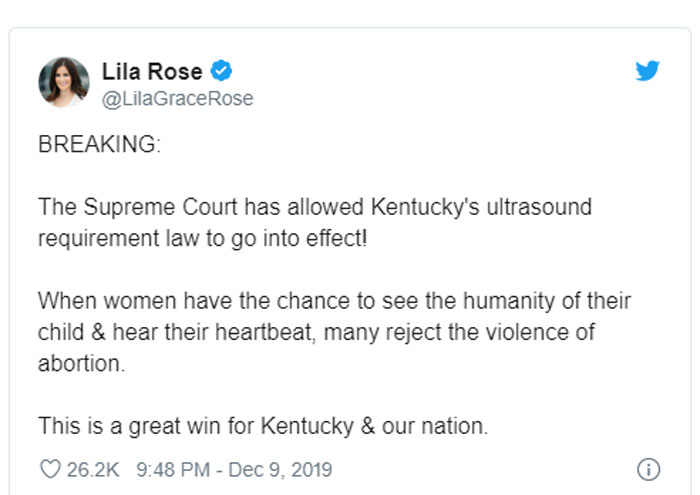Click the Twitter bird logo

pyautogui.click(x=647, y=71)
